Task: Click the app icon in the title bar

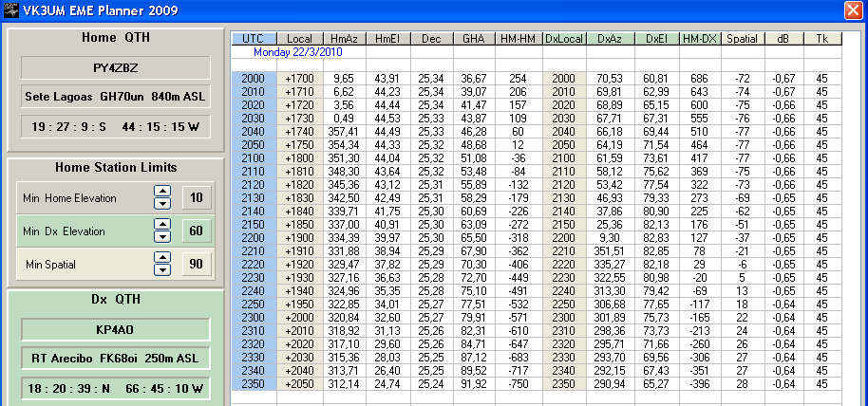Action: 10,10
